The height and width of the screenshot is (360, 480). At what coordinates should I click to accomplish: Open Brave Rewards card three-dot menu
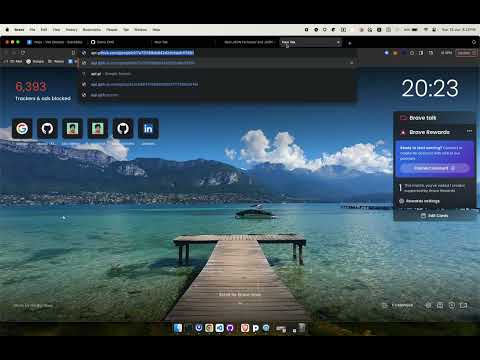tap(469, 131)
